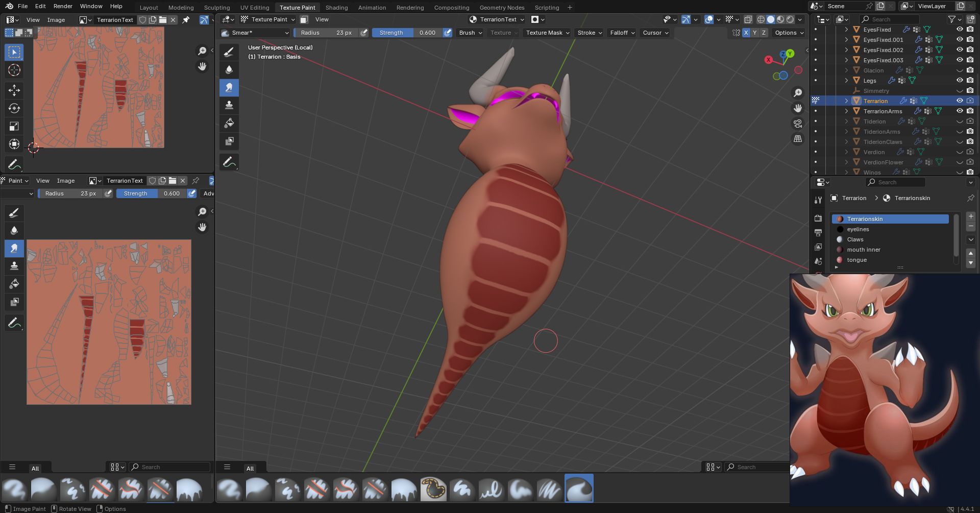Open the Render menu
The image size is (980, 513).
pos(63,6)
